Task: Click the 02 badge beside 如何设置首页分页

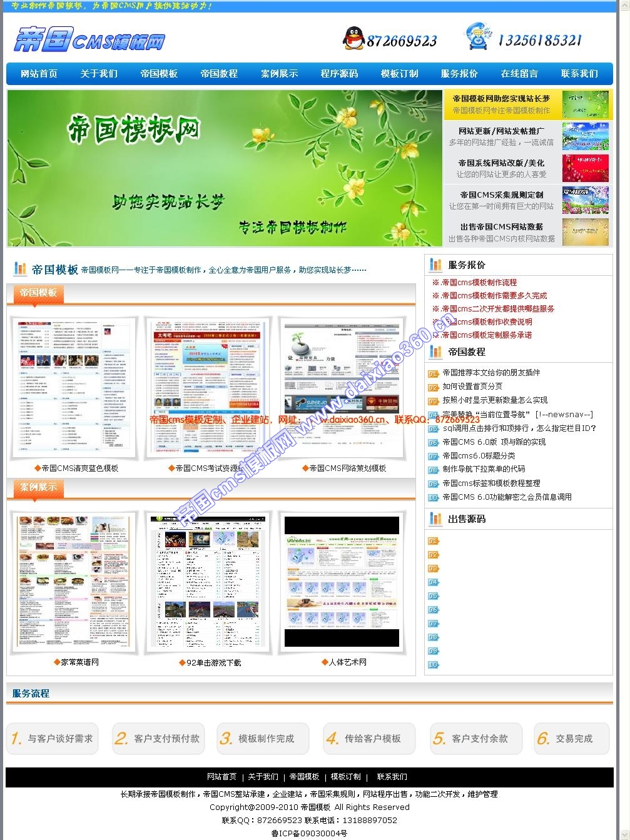Action: (x=434, y=387)
